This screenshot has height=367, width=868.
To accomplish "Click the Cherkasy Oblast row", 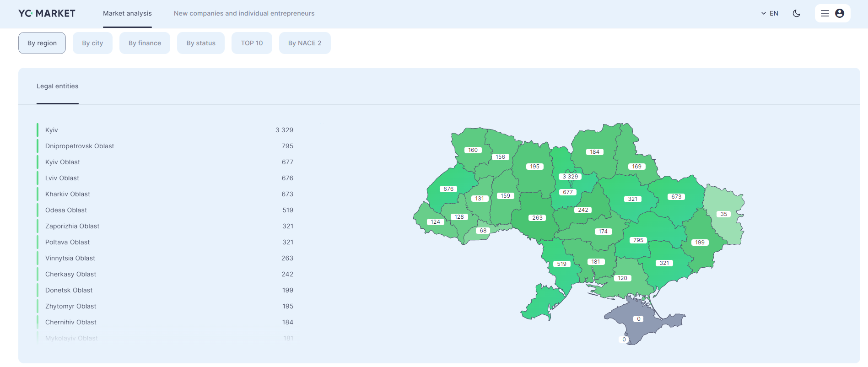I will coord(165,274).
